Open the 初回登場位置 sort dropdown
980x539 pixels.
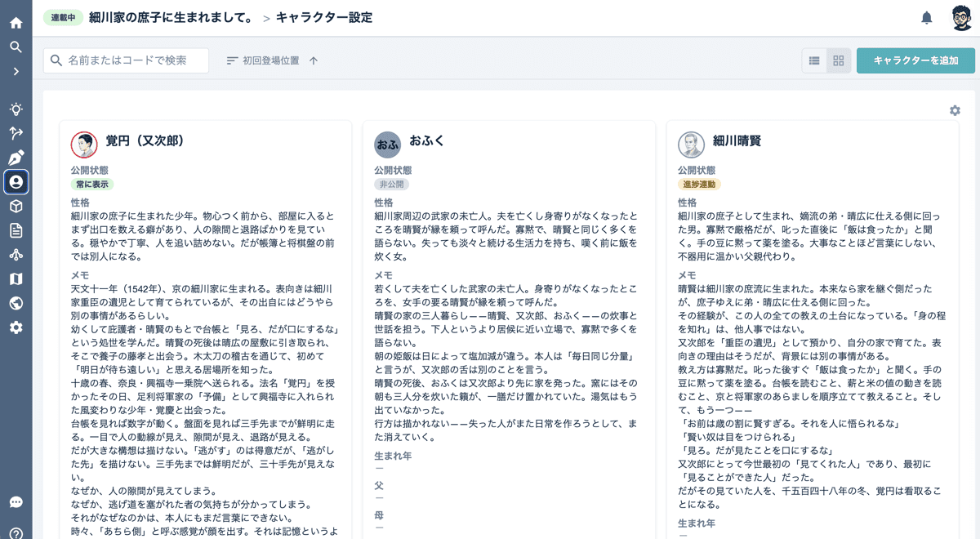(x=263, y=60)
